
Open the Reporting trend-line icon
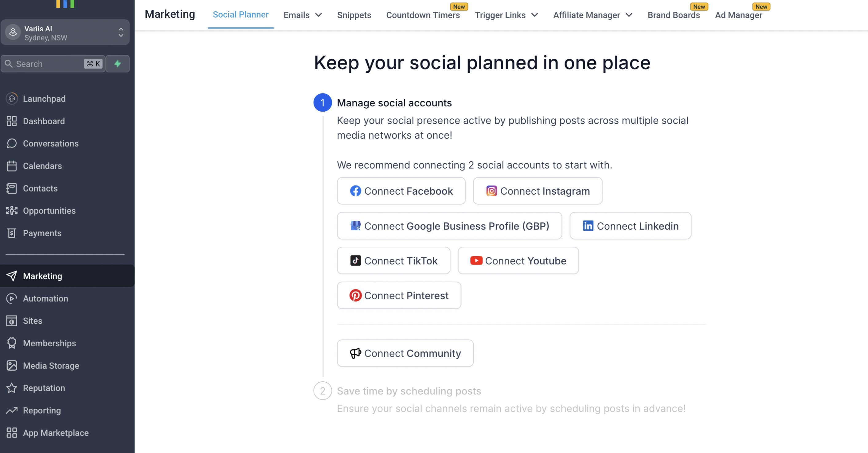[x=12, y=410]
